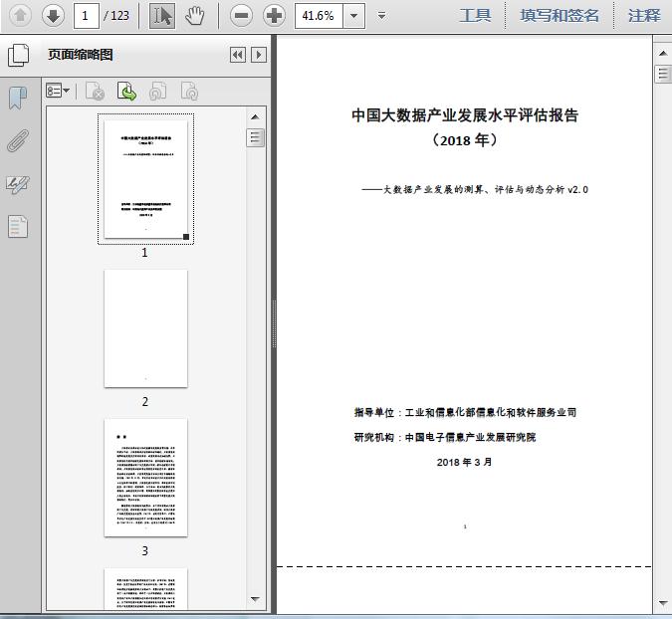Open the zoom percentage dropdown
Screen dimensions: 672x619
353,16
